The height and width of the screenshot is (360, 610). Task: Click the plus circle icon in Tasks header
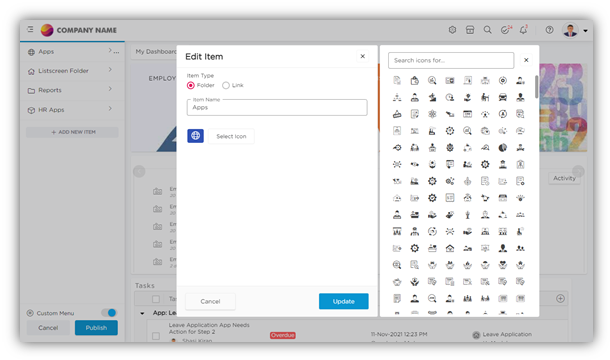coord(560,299)
